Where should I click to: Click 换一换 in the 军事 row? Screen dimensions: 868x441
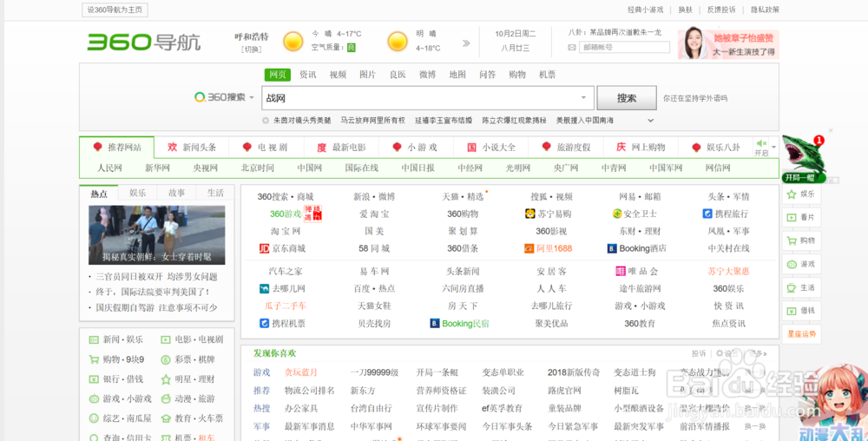pos(755,426)
